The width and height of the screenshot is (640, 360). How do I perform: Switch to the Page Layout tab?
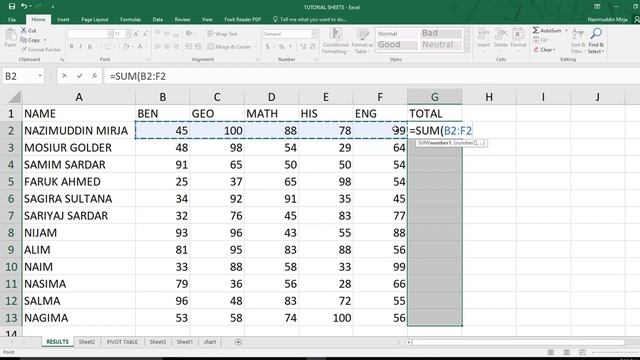[95, 19]
